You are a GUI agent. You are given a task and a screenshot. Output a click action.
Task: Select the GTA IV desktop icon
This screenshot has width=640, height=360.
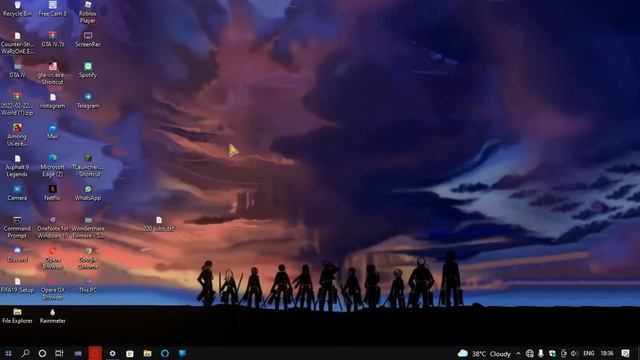[x=17, y=70]
